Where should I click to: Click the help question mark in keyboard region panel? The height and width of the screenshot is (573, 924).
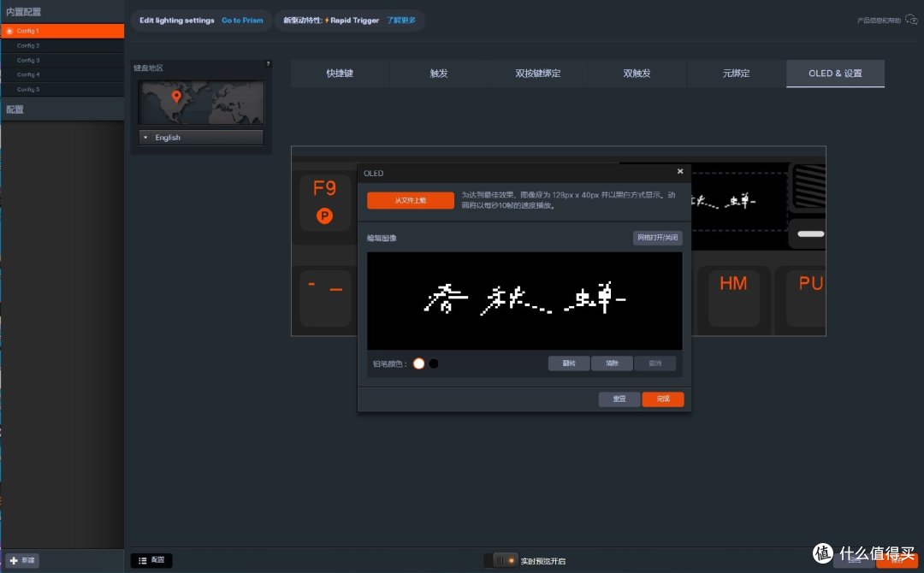pyautogui.click(x=268, y=64)
